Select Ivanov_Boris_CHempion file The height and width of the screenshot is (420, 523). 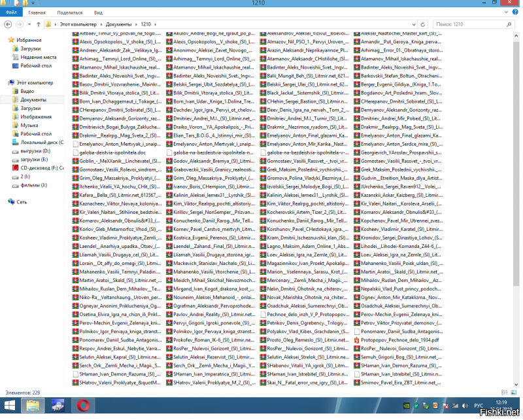[211, 186]
